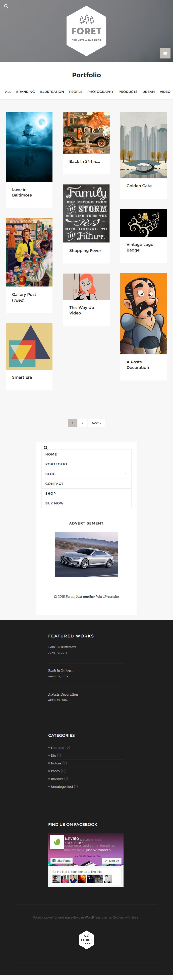The width and height of the screenshot is (173, 980).
Task: Open the Smart Era triangle artwork thumbnail
Action: click(x=29, y=346)
